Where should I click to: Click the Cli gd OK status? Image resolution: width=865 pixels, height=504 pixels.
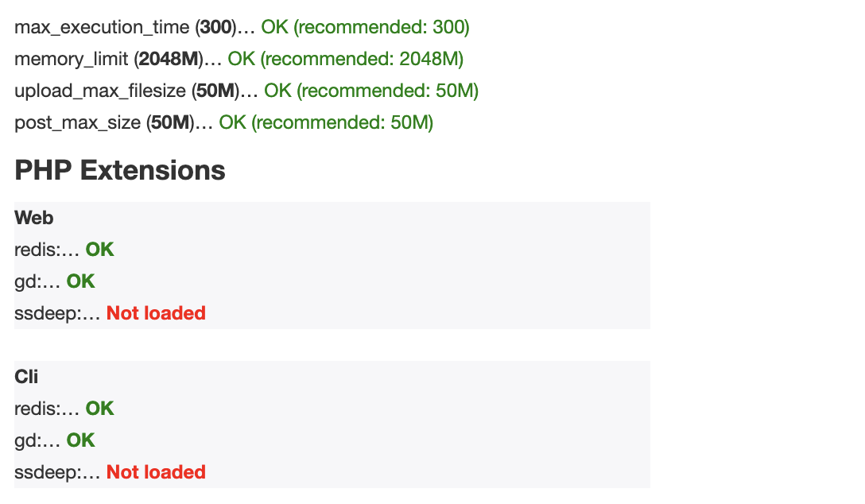click(x=80, y=440)
